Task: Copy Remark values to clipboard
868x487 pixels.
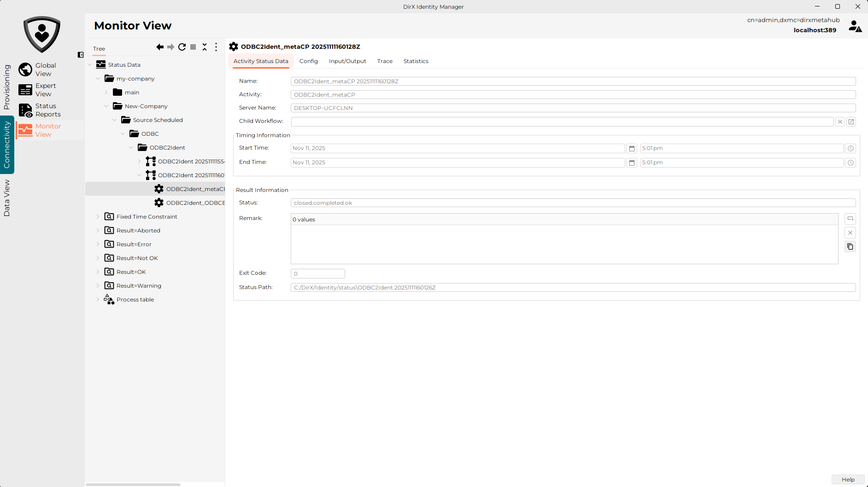Action: [x=850, y=247]
